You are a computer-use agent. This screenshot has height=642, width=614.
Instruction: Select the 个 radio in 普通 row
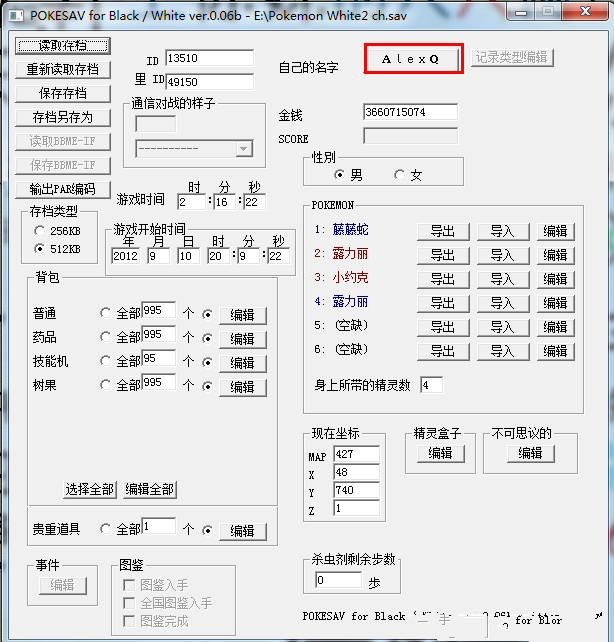tap(208, 314)
